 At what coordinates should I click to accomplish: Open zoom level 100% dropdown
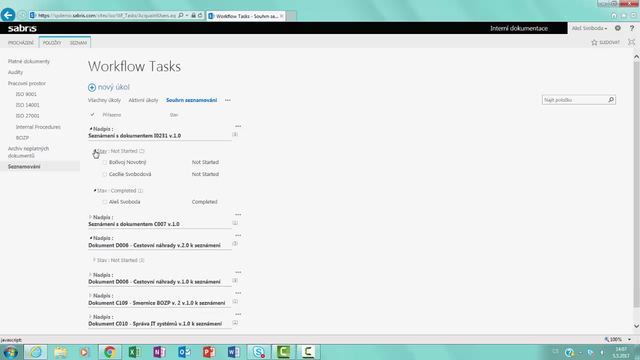[x=629, y=340]
